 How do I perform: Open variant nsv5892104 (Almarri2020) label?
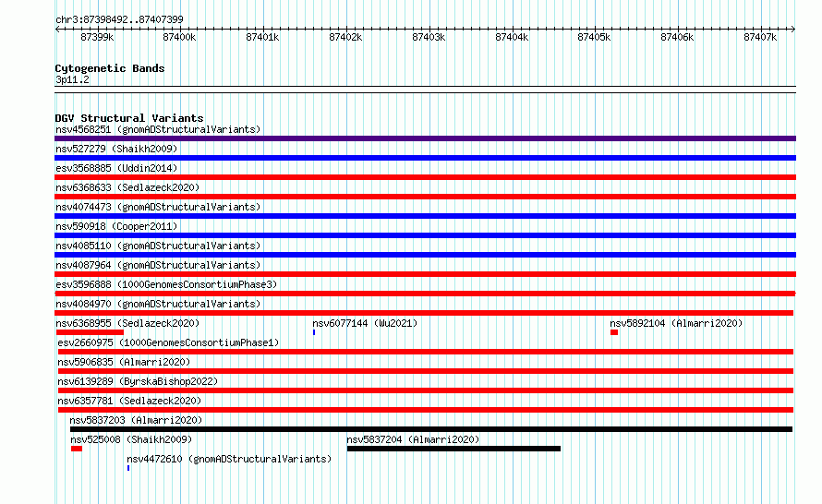[x=676, y=323]
